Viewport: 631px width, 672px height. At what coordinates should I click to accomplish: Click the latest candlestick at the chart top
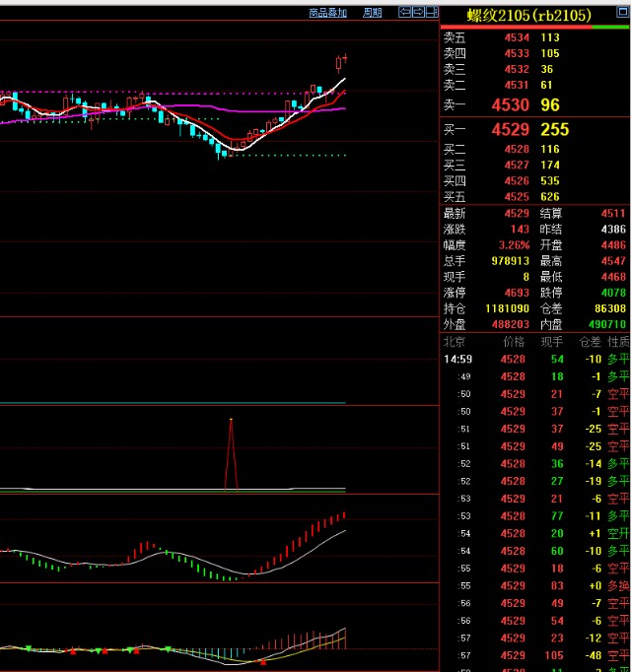tap(340, 63)
